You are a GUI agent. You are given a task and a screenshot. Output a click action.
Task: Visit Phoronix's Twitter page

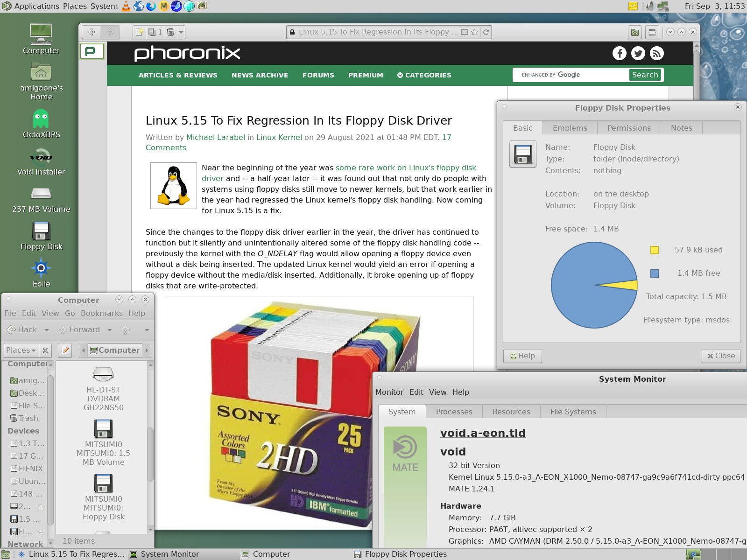click(638, 53)
